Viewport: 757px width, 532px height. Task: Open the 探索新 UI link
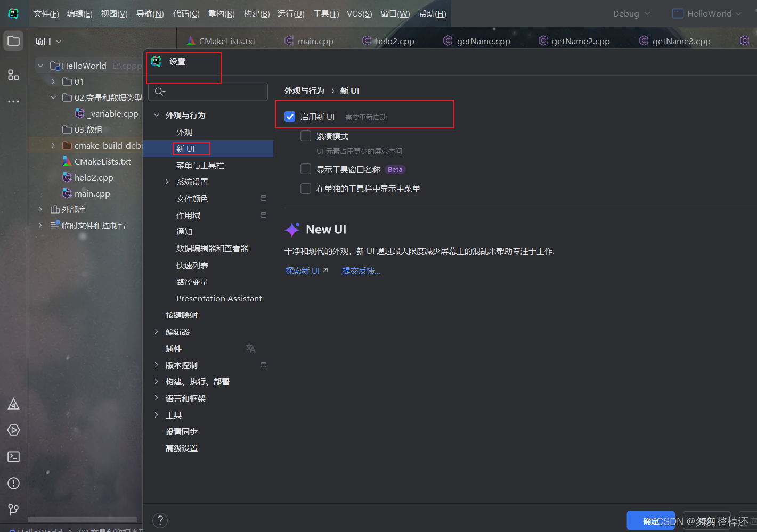pos(307,271)
